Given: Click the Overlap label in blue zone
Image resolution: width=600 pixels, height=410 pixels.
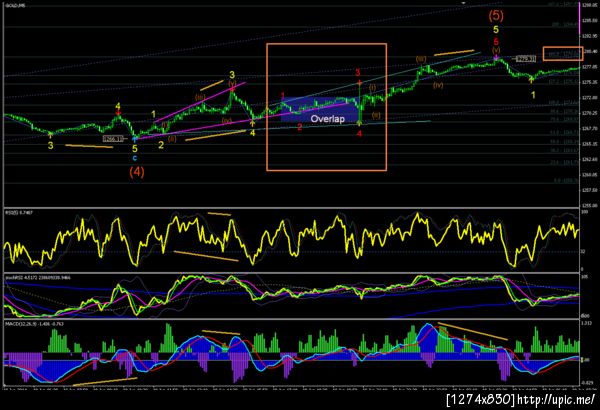Looking at the screenshot, I should (328, 119).
